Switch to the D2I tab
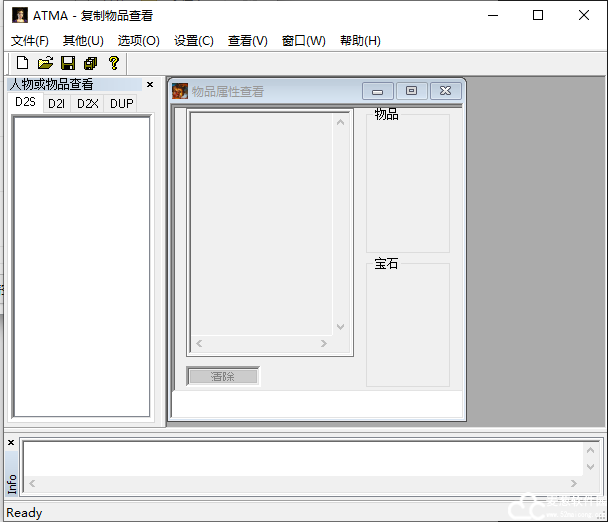 pos(56,103)
